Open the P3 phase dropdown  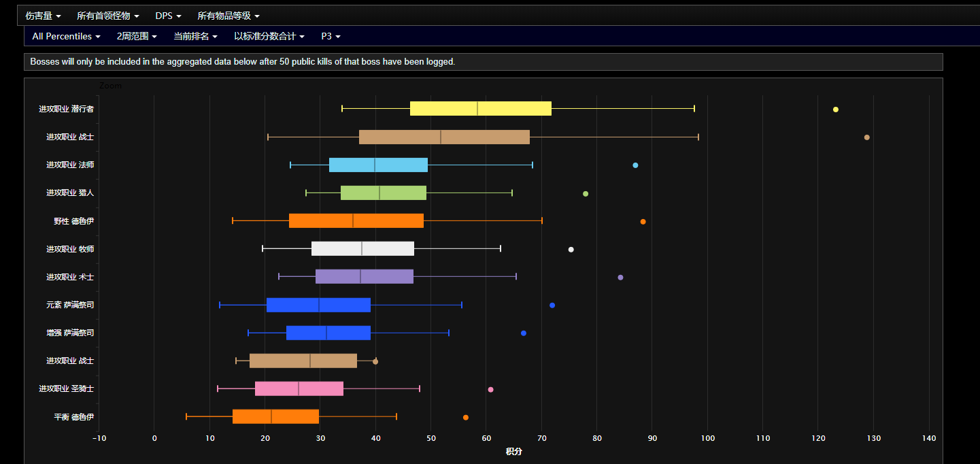point(331,36)
